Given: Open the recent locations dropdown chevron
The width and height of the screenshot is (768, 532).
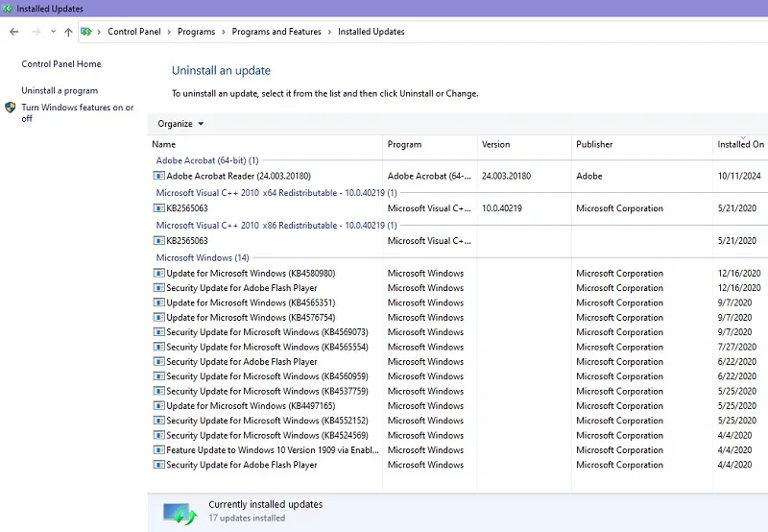Looking at the screenshot, I should click(53, 32).
